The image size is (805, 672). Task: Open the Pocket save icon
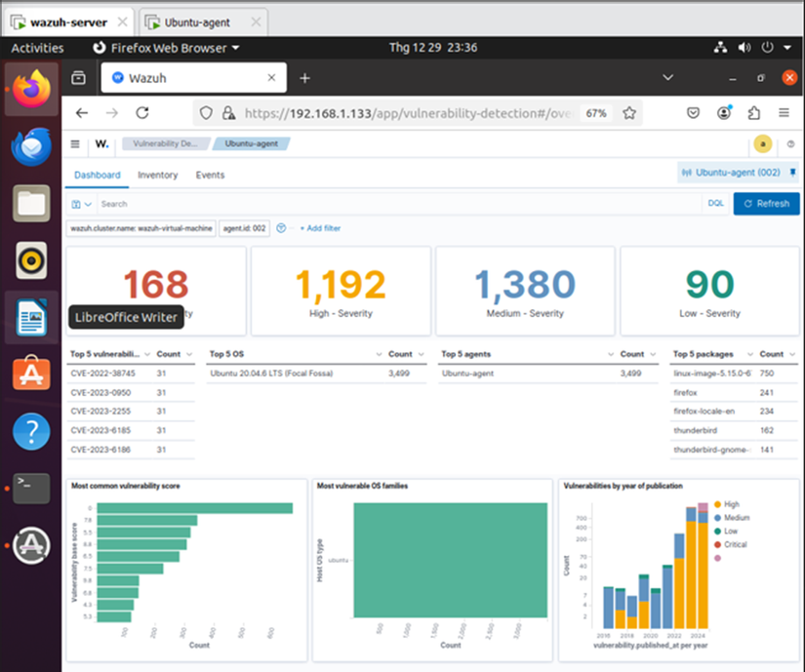[693, 113]
